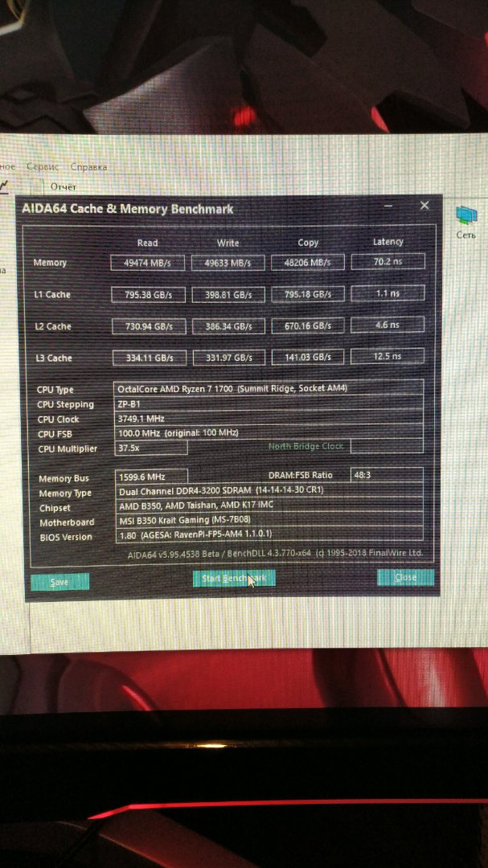488x868 pixels.
Task: Click the L2 Cache Write value 386.34 GB/s
Action: [x=229, y=326]
